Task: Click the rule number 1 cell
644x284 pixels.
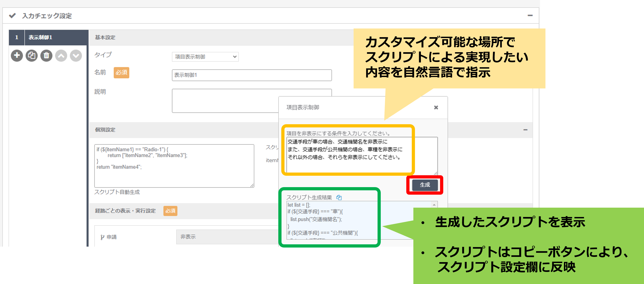Action: pyautogui.click(x=17, y=37)
